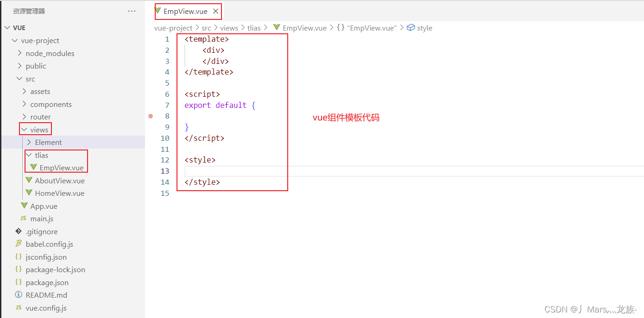Click the Vue icon in the breadcrumb bar
The width and height of the screenshot is (644, 318).
pos(277,28)
